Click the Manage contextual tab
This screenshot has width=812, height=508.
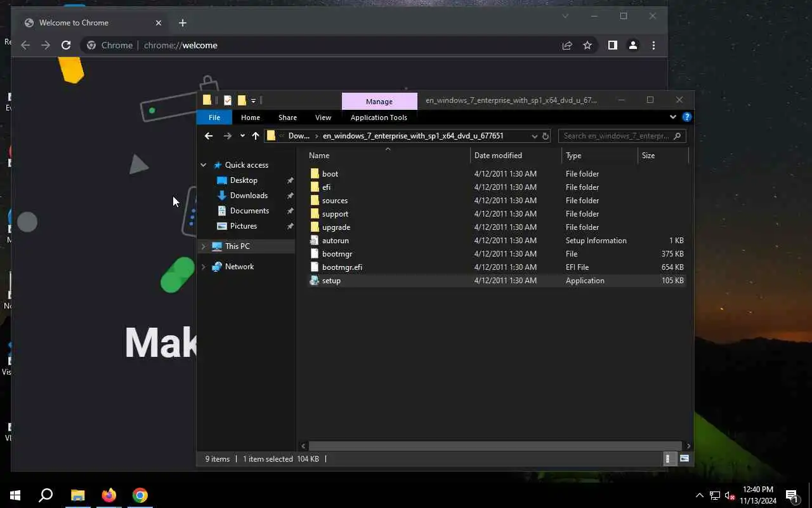coord(379,102)
